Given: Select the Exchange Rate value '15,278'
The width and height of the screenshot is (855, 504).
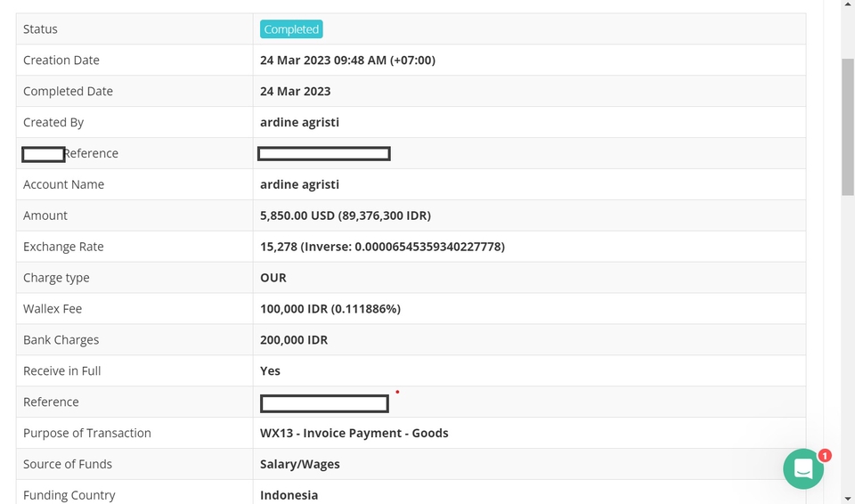Looking at the screenshot, I should coord(278,247).
